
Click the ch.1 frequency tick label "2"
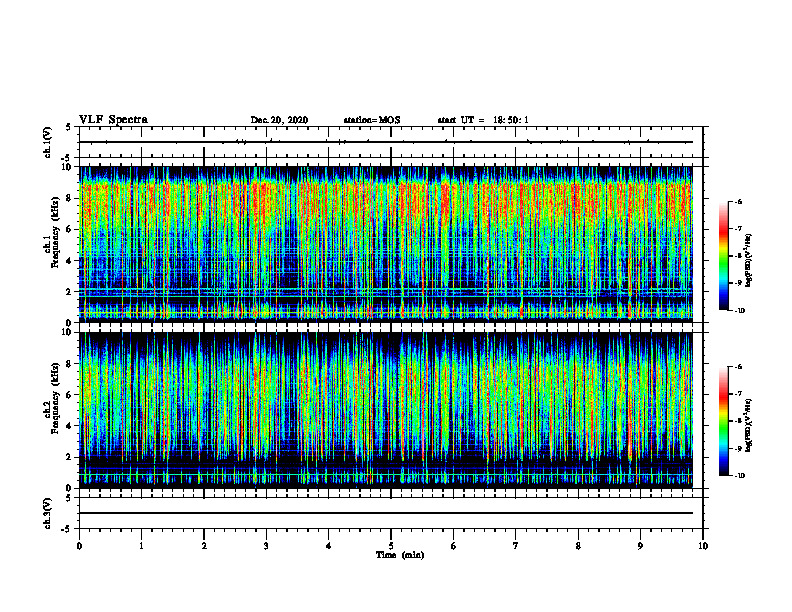pyautogui.click(x=70, y=292)
